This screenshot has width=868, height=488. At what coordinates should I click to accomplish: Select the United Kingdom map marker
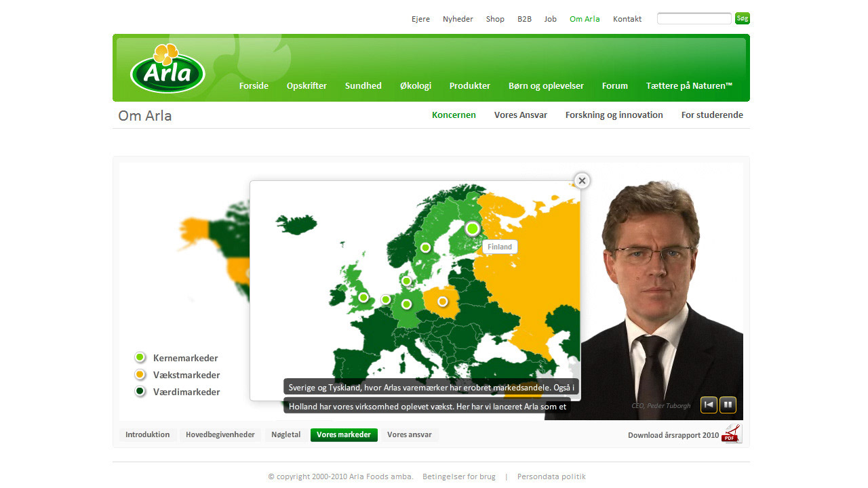(363, 298)
